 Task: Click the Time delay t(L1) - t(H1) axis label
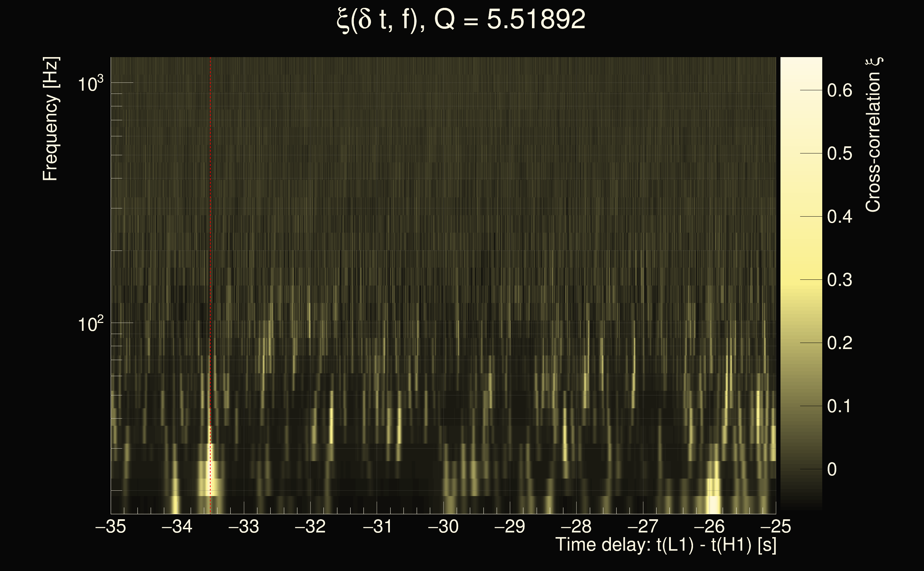pos(666,545)
